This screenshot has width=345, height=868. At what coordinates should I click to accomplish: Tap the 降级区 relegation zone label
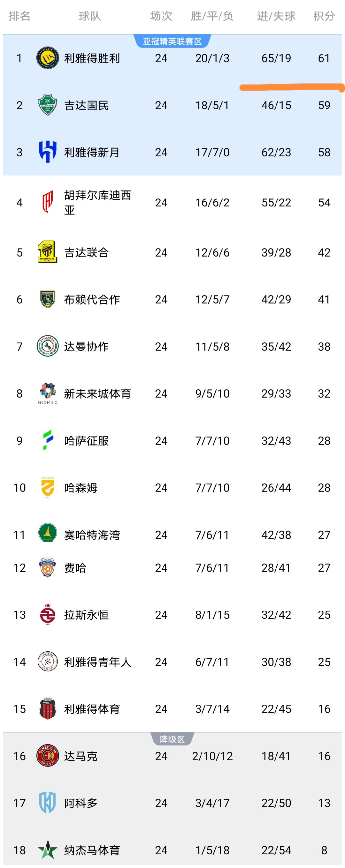coord(172,739)
